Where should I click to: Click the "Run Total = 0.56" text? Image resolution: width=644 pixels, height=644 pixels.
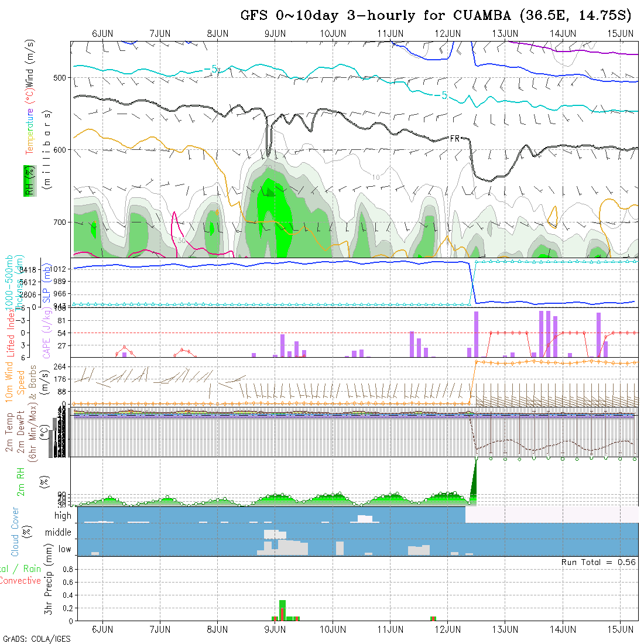(x=598, y=562)
